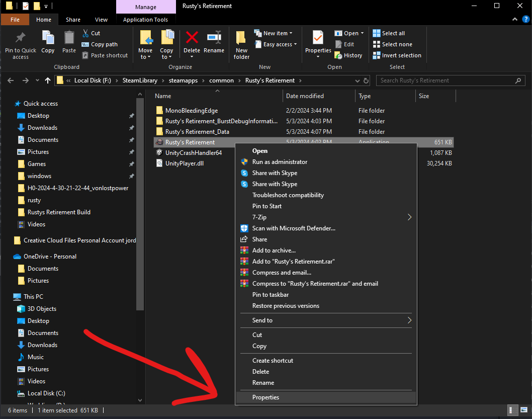Click the Cut scissors icon in ribbon
The image size is (532, 419).
coord(85,33)
